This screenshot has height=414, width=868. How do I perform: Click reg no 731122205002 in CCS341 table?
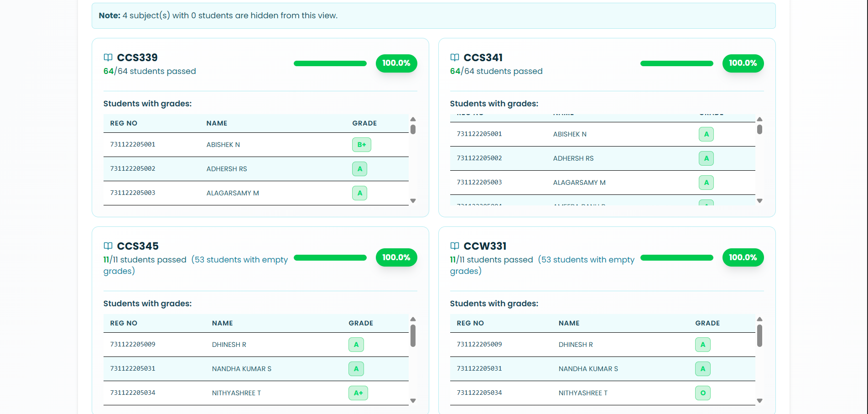point(479,158)
